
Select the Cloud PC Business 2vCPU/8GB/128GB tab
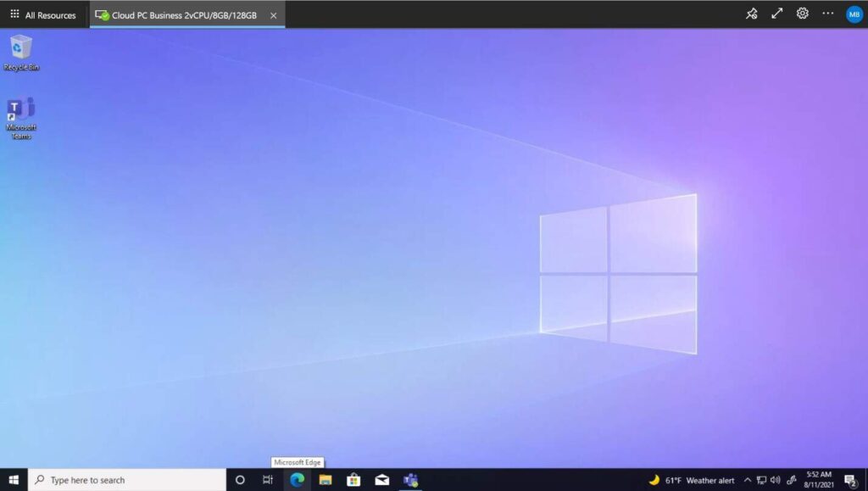coord(187,15)
